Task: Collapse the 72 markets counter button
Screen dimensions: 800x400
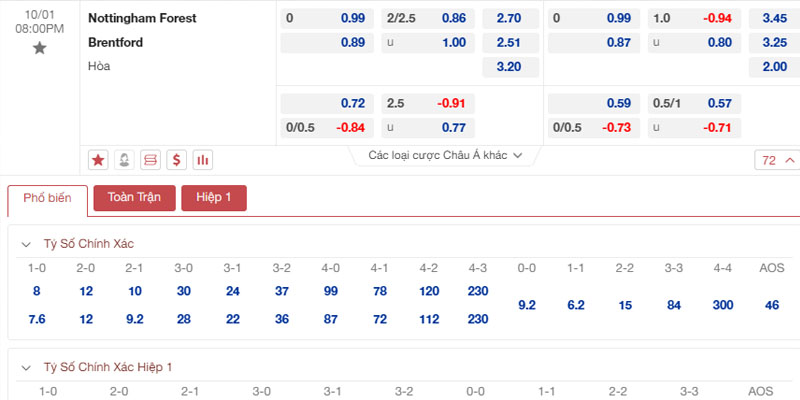Action: point(777,160)
